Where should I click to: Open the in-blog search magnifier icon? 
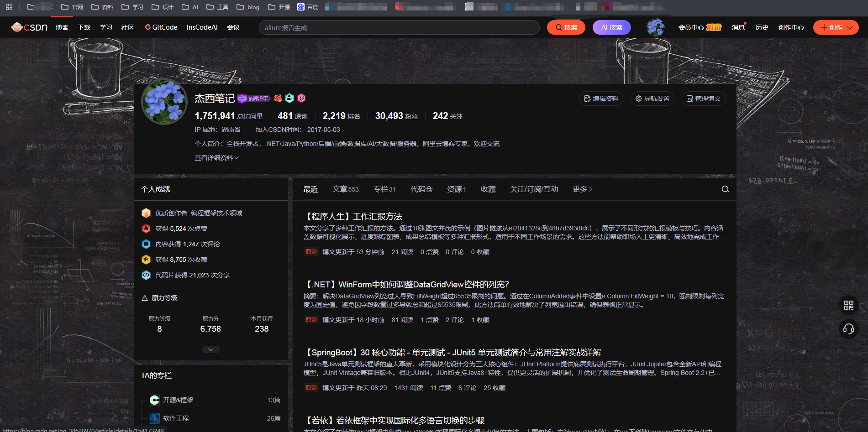coord(725,189)
